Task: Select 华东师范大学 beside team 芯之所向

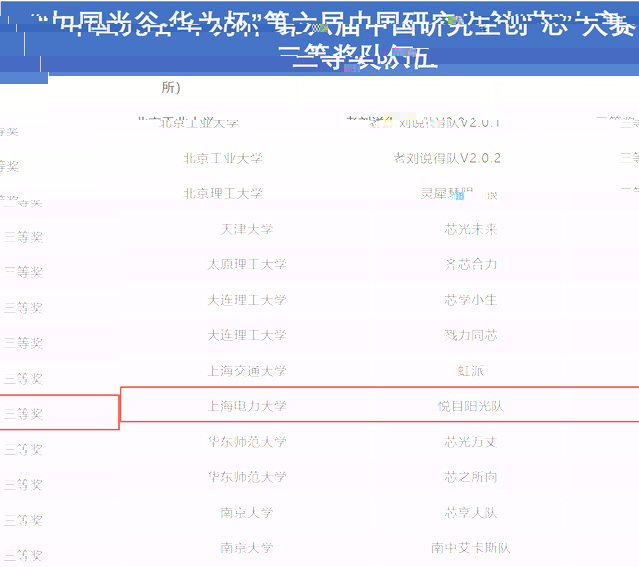Action: tap(247, 477)
